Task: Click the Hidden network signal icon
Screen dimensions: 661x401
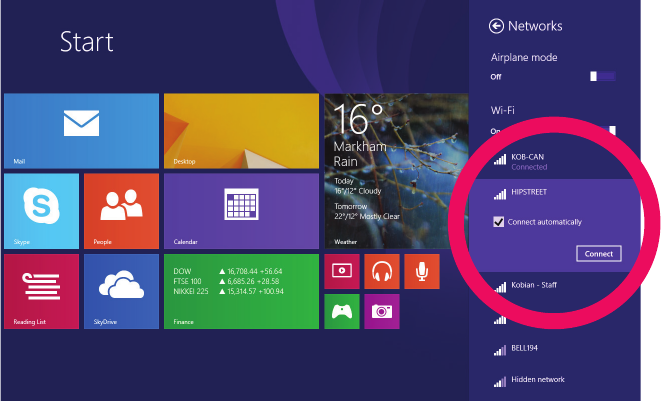Action: coord(500,382)
